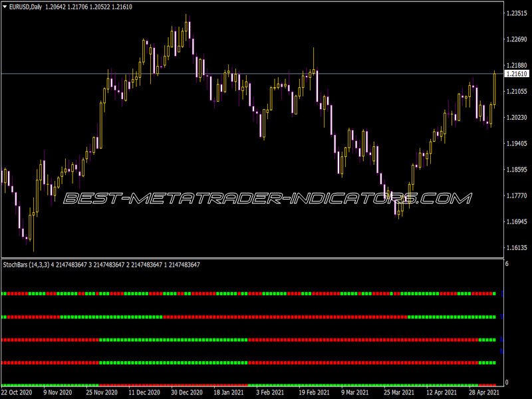The height and width of the screenshot is (399, 532).
Task: Click the 25 Nov 2020 date label
Action: (102, 392)
